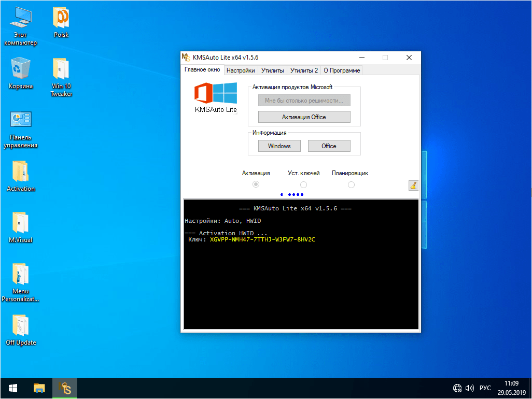
Task: Click the Office information button
Action: tap(329, 146)
